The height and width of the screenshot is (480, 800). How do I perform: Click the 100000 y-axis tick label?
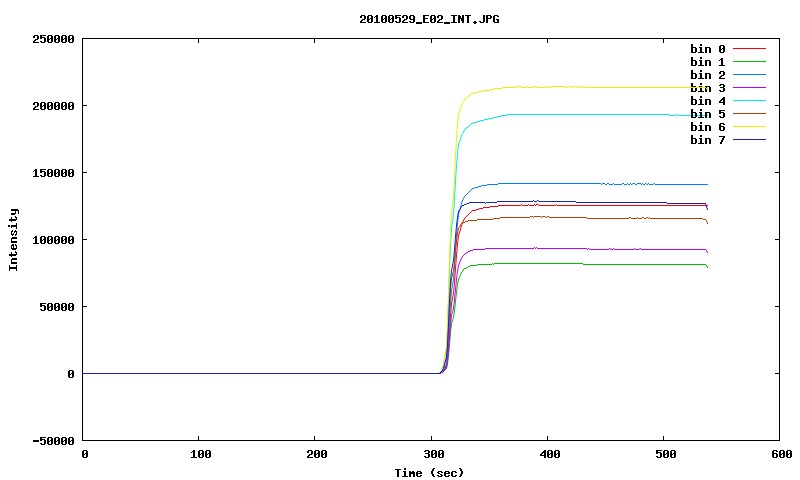coord(53,240)
